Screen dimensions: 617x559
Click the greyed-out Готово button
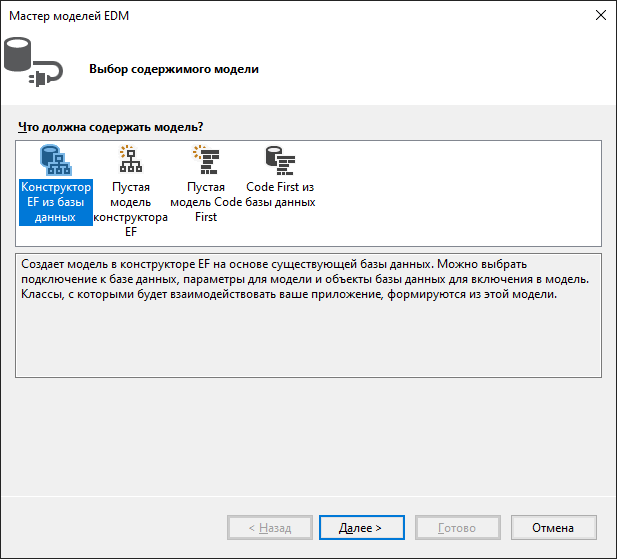pos(457,527)
